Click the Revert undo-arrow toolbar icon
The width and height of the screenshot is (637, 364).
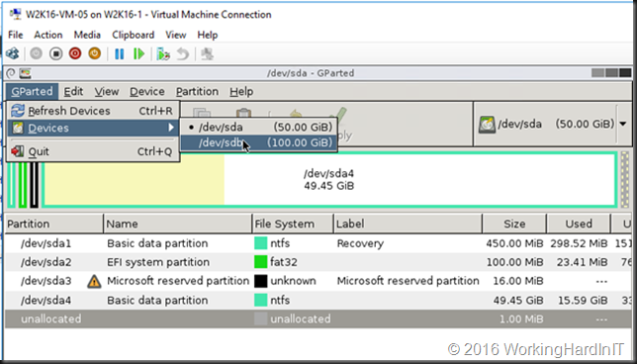coord(183,53)
